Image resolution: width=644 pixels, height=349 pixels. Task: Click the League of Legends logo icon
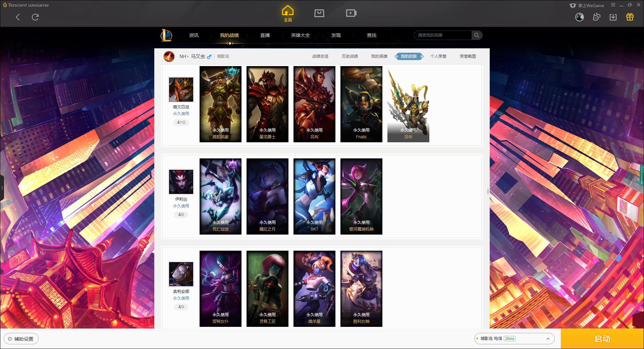click(166, 35)
